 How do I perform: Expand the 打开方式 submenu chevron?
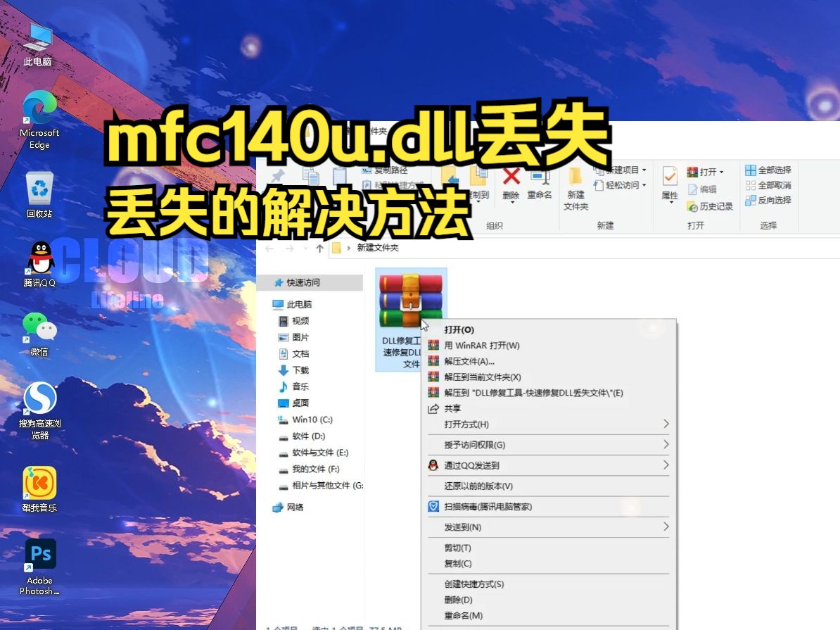666,424
